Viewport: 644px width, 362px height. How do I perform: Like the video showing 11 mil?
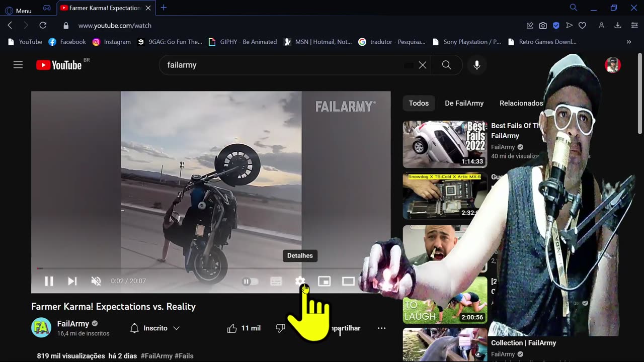pyautogui.click(x=244, y=328)
